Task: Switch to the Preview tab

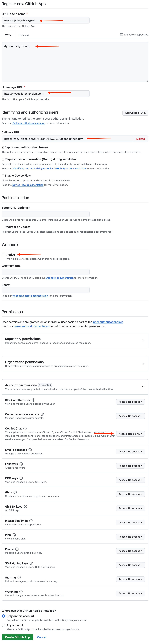Action: click(24, 35)
